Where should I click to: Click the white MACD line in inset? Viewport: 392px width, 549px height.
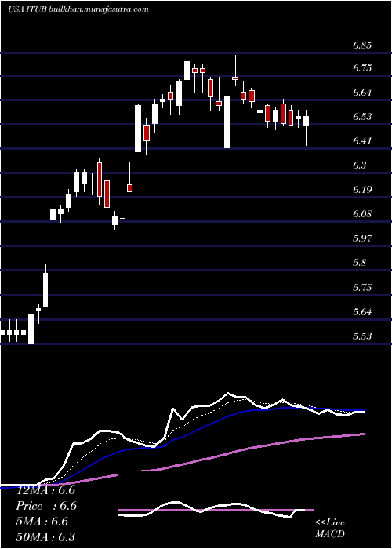175,503
